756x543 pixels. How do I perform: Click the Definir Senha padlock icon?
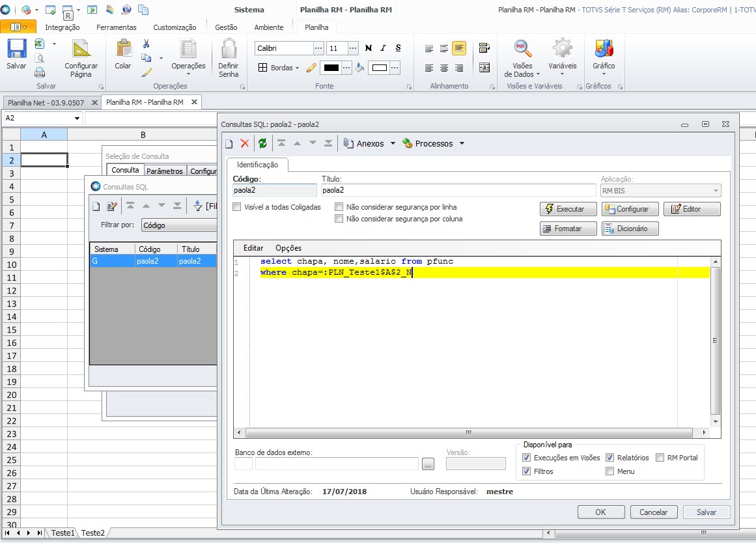pos(229,49)
